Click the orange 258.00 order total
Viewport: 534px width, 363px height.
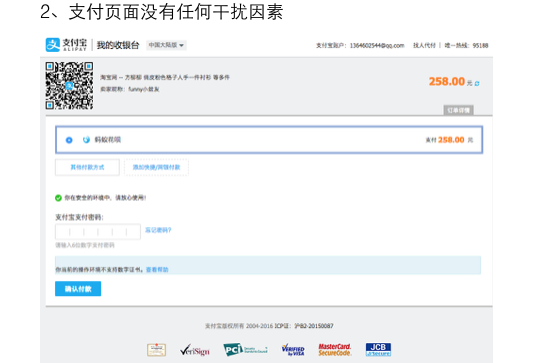pos(446,82)
